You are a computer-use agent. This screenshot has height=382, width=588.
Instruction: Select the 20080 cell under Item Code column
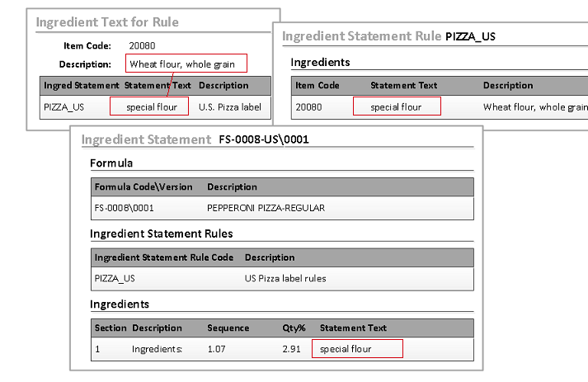tap(308, 106)
